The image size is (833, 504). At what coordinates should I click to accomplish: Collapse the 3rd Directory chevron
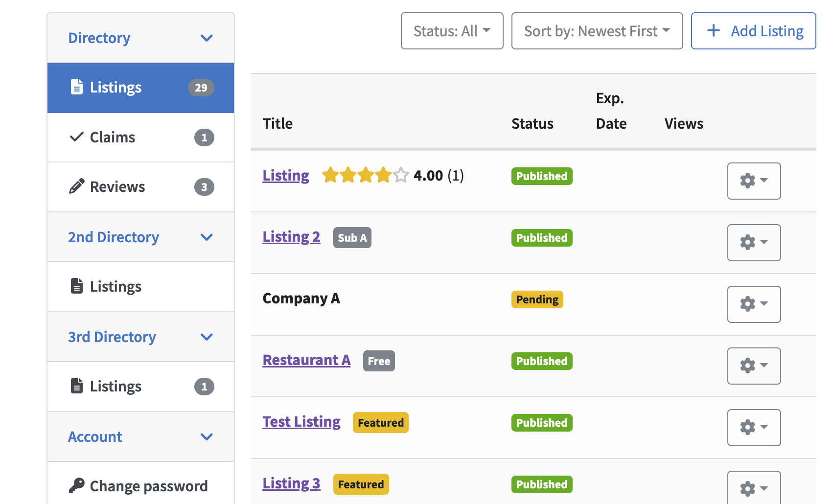(207, 337)
